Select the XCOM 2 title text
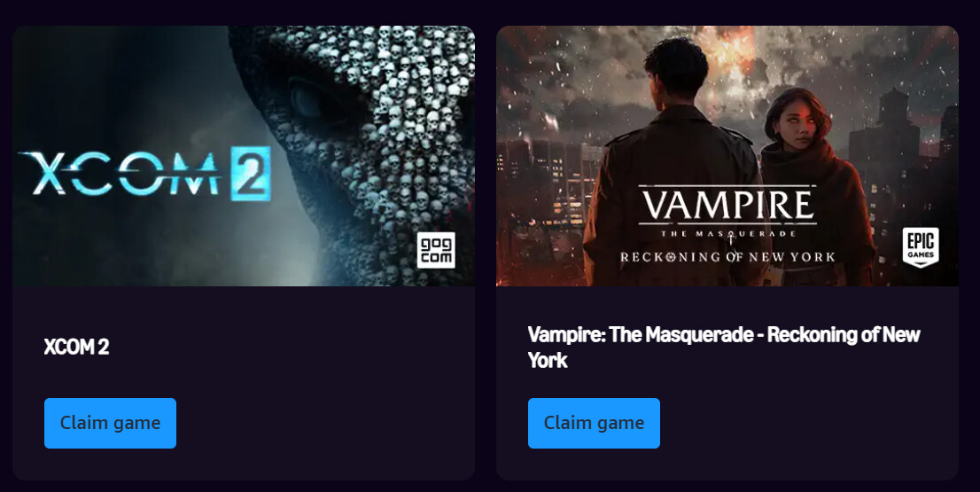 76,347
